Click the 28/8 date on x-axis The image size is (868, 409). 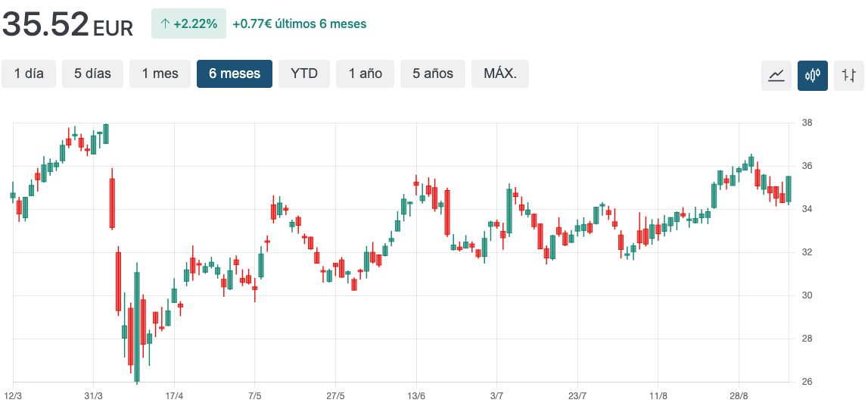pyautogui.click(x=739, y=396)
